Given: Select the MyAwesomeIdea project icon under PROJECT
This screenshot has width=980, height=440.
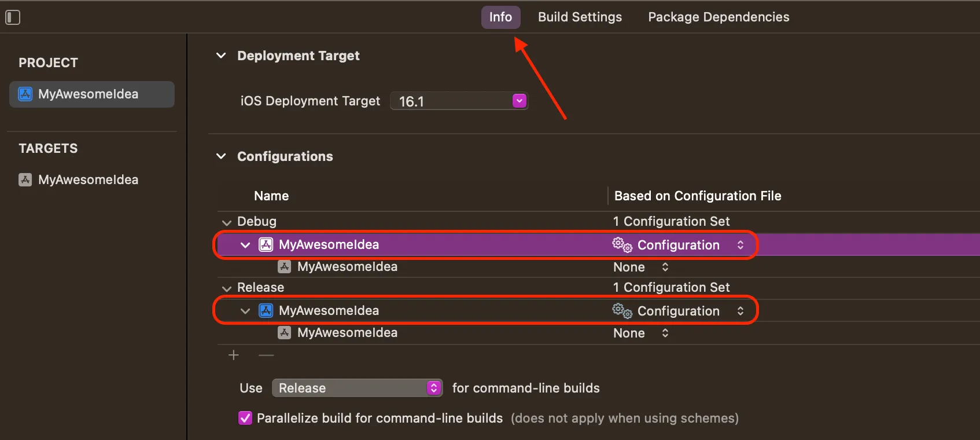Looking at the screenshot, I should (24, 94).
